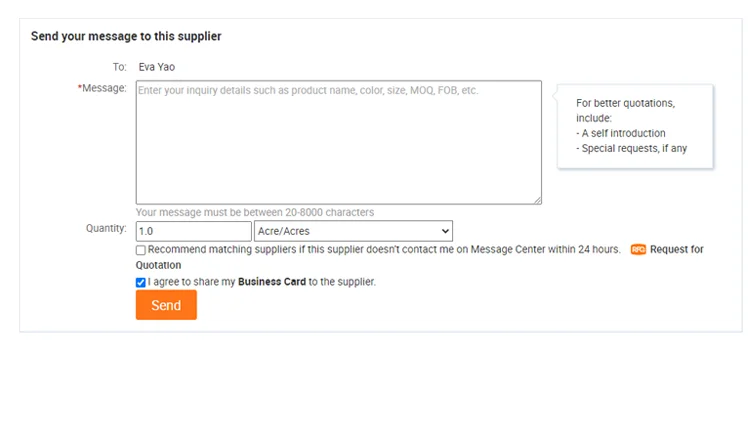The image size is (750, 437).
Task: Click the tooltip's left pointer arrow
Action: pyautogui.click(x=555, y=97)
